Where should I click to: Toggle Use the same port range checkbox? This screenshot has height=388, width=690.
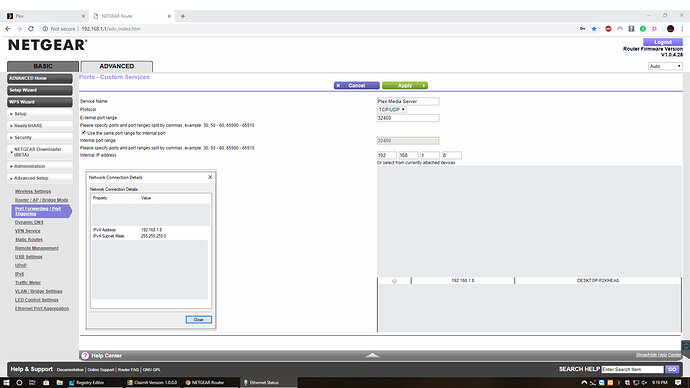[84, 132]
